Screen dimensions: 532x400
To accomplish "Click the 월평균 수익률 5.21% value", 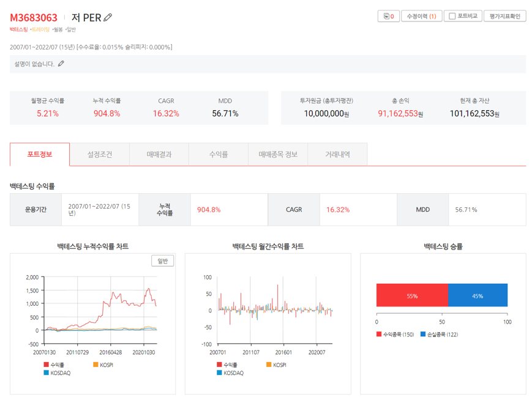I will pos(48,113).
